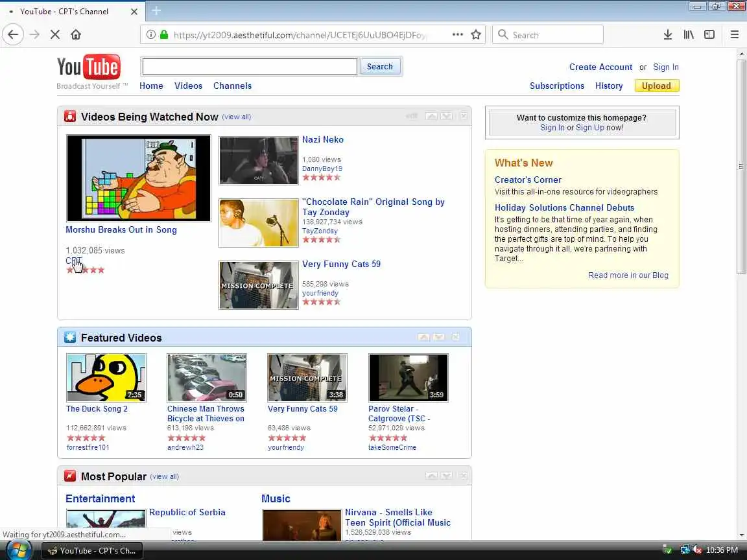Open History link
The height and width of the screenshot is (560, 747).
pyautogui.click(x=609, y=86)
